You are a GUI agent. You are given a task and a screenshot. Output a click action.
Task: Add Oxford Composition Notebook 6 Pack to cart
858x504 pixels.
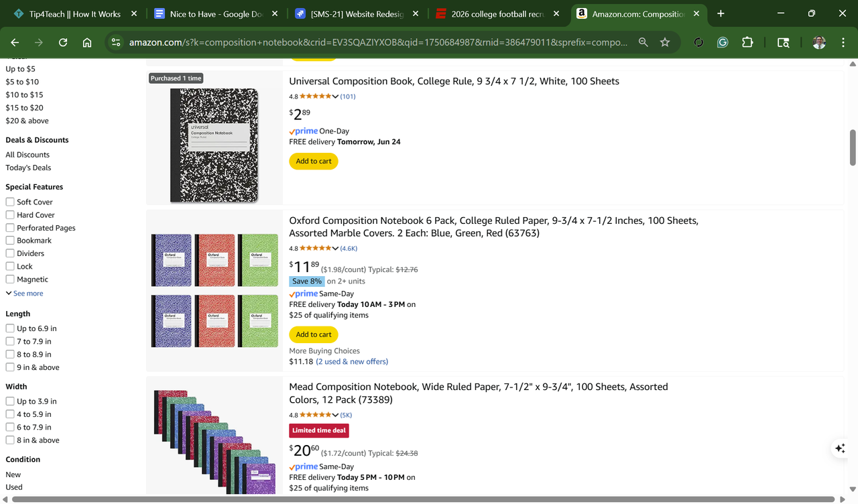pyautogui.click(x=314, y=334)
